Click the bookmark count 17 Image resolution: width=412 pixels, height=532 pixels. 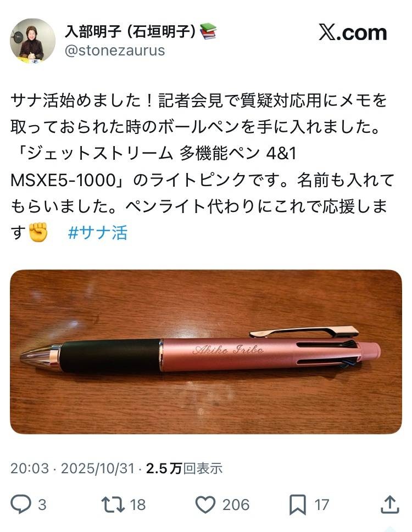click(321, 505)
